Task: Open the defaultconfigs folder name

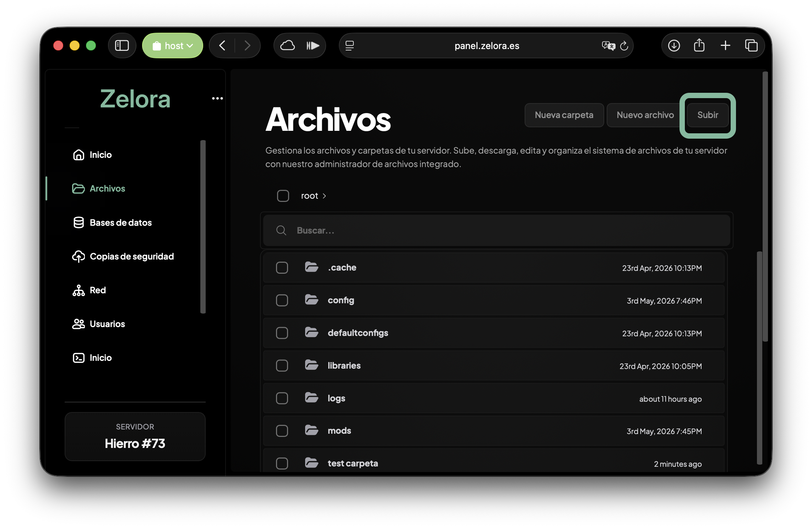Action: pos(358,333)
